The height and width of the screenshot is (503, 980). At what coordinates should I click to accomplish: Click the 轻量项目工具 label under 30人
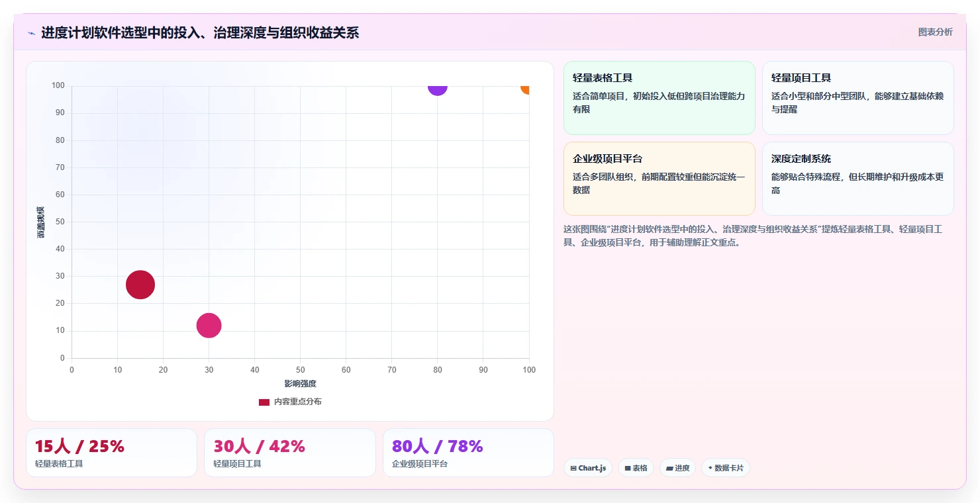pos(237,464)
